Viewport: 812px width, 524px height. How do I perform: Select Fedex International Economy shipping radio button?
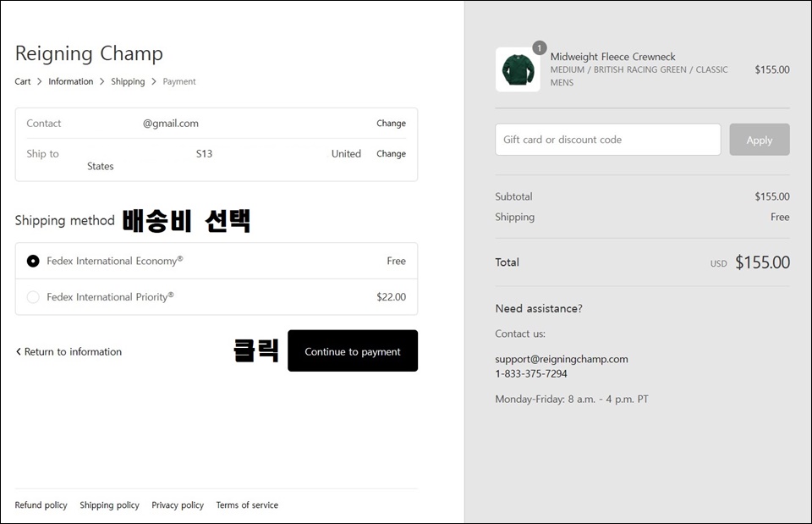point(33,262)
